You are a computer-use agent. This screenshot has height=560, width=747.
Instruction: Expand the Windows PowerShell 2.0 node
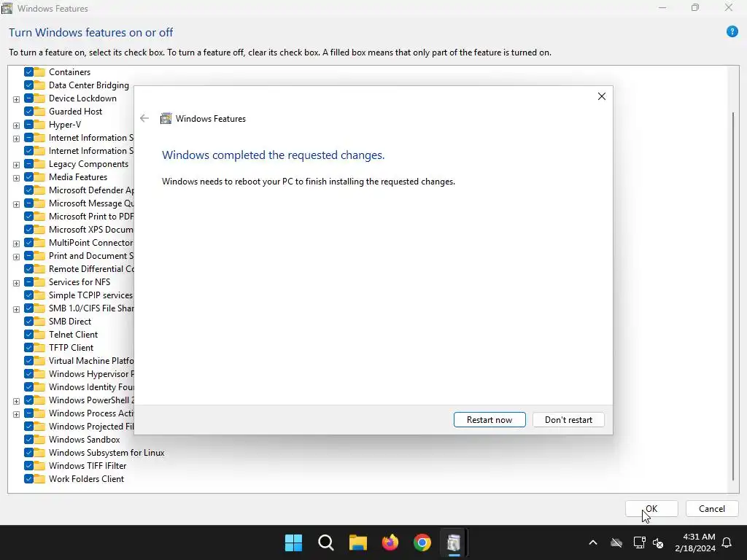(x=16, y=401)
